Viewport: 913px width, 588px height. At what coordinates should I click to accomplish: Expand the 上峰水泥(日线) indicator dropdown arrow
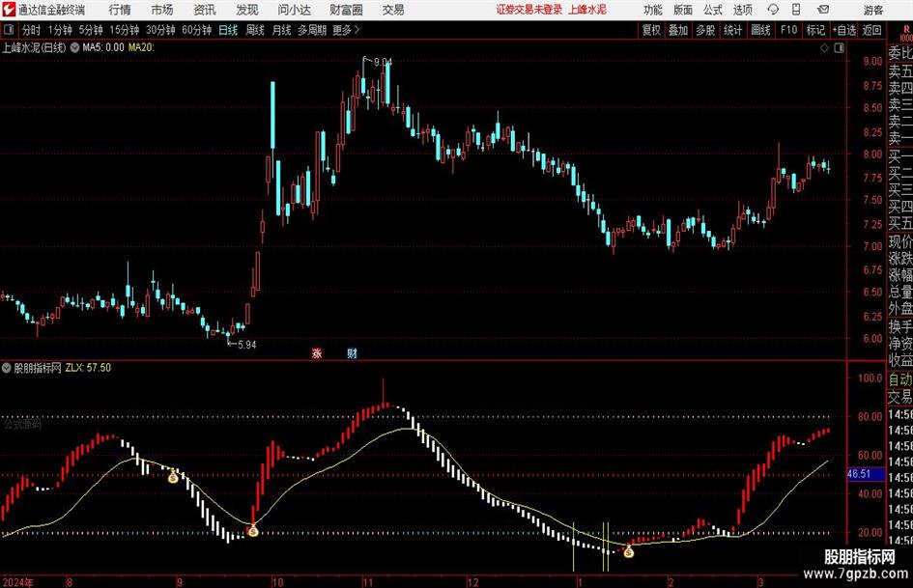74,47
